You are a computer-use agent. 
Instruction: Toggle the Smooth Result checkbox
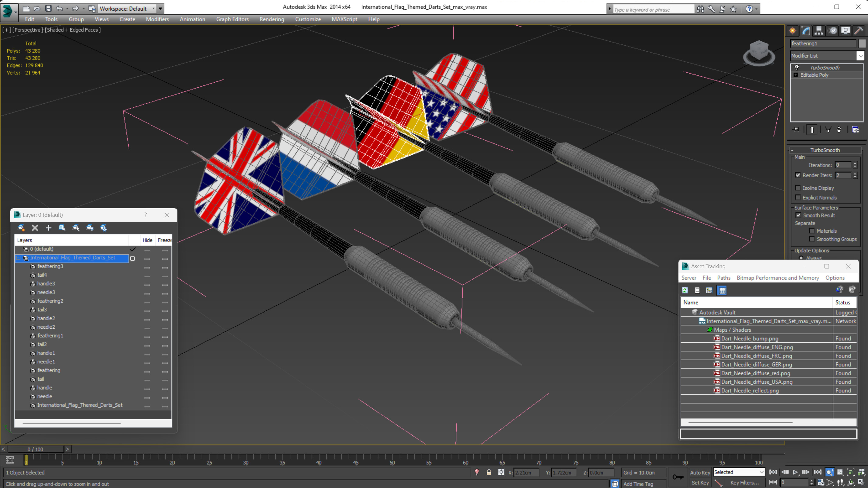point(798,215)
